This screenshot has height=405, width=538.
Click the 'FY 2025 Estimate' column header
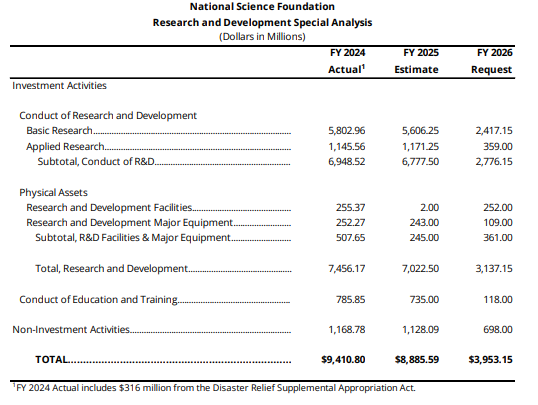[416, 61]
